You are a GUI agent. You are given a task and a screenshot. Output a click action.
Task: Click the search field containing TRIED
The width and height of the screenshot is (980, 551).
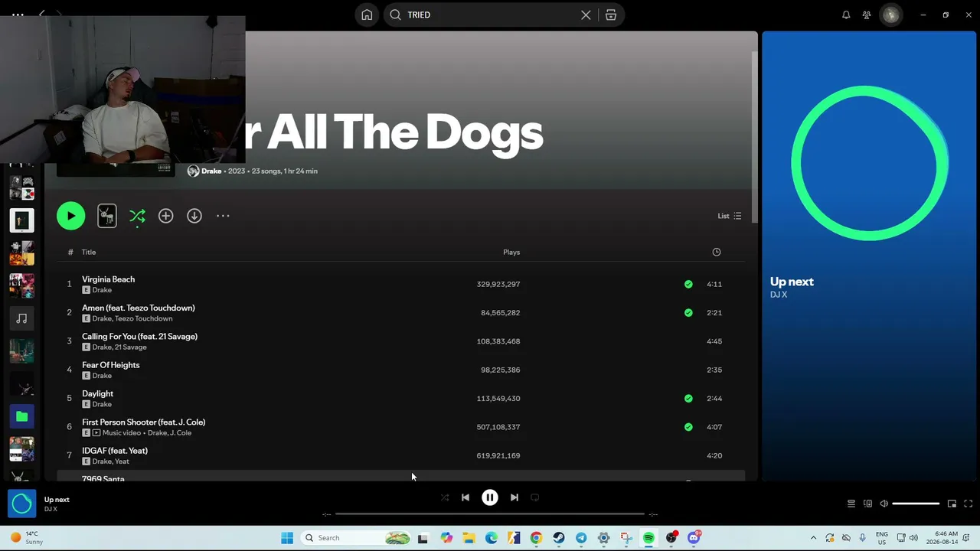[x=490, y=15]
